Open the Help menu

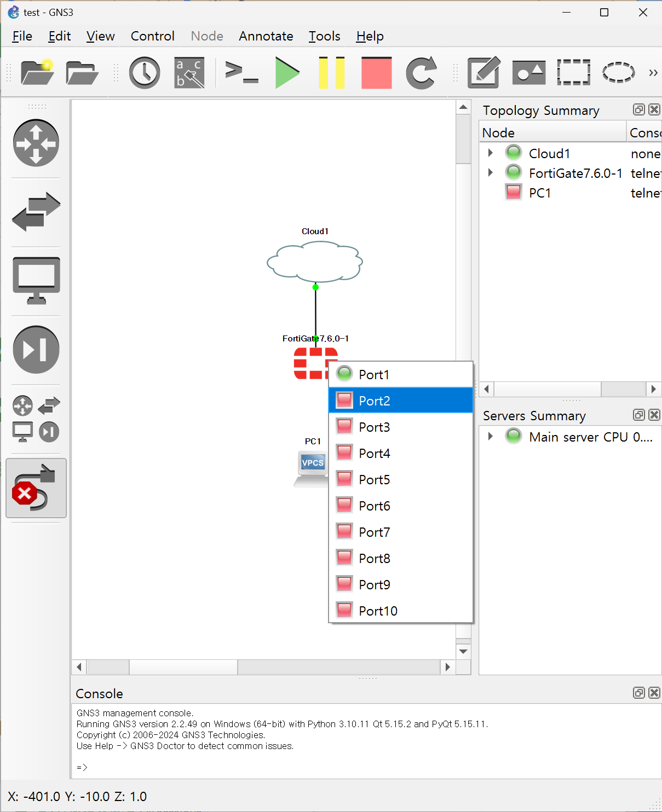(x=370, y=36)
